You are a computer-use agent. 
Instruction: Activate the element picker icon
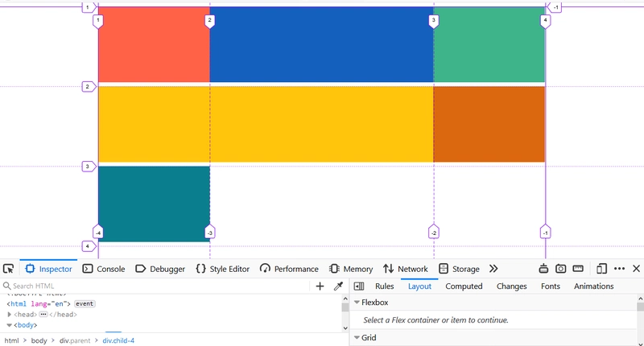click(x=8, y=269)
